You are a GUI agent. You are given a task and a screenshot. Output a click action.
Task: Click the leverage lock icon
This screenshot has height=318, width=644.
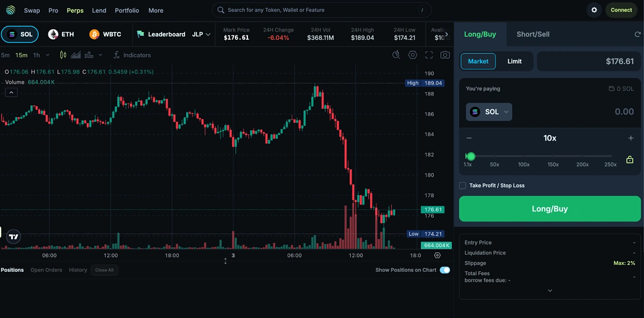point(630,160)
